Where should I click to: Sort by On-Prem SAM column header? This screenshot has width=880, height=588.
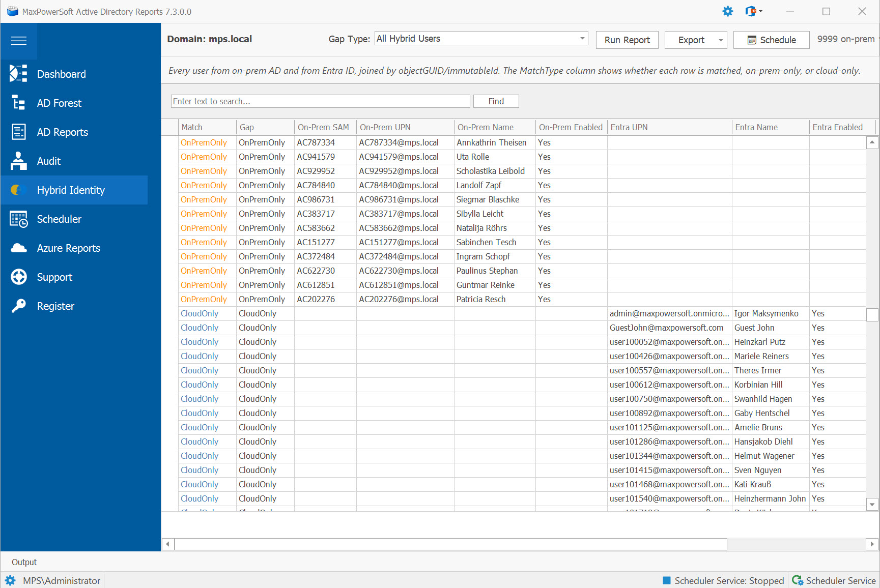click(326, 127)
